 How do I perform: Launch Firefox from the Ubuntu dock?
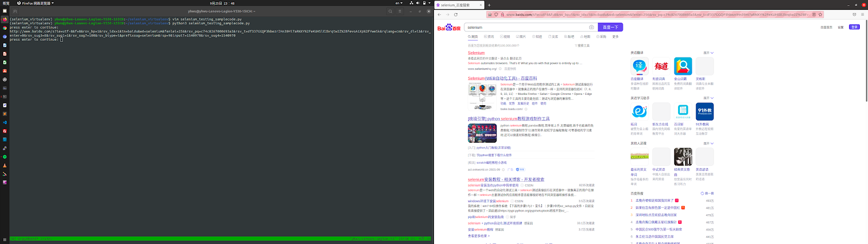(5, 19)
